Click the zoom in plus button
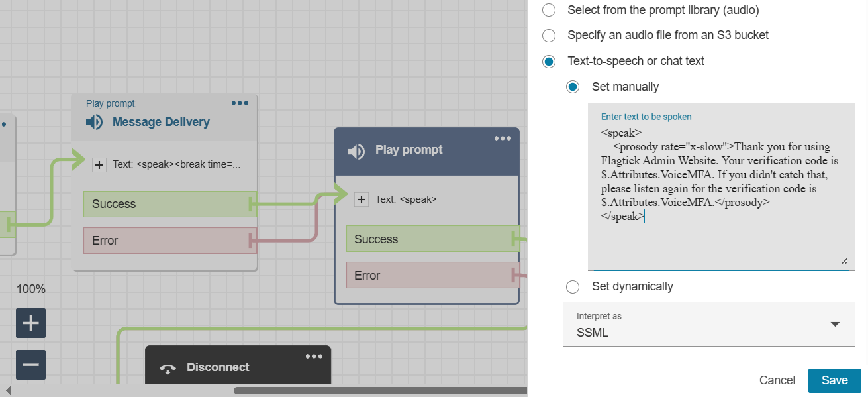Viewport: 868px width, 397px height. coord(30,323)
